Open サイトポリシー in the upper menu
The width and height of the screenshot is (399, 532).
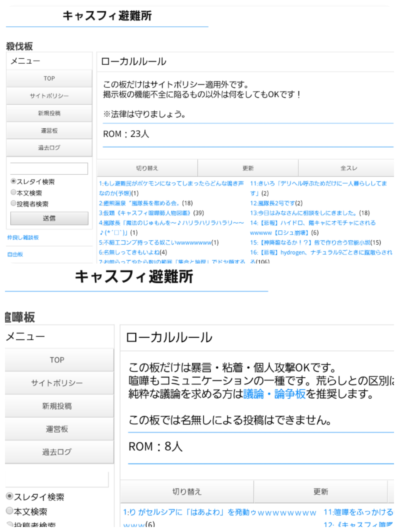point(49,96)
